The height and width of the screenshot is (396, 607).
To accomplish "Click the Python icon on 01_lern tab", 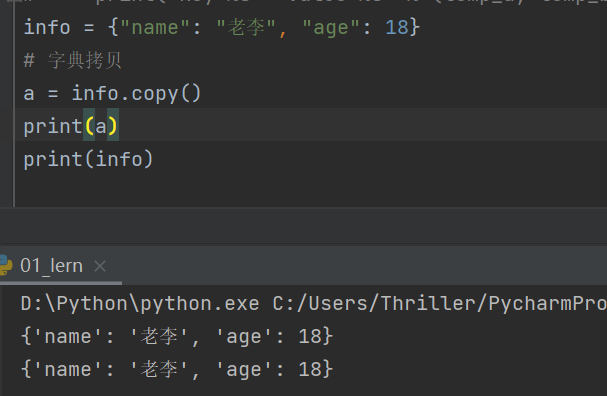I will pos(5,266).
